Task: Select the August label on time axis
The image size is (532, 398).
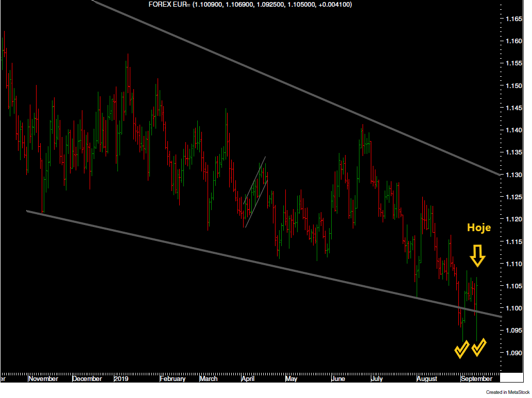Action: pos(427,378)
